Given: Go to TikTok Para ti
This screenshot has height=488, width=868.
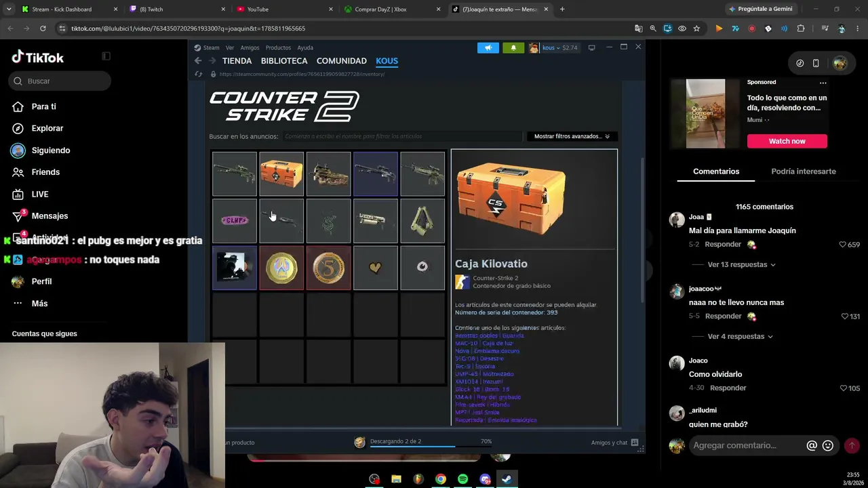Looking at the screenshot, I should click(x=44, y=106).
